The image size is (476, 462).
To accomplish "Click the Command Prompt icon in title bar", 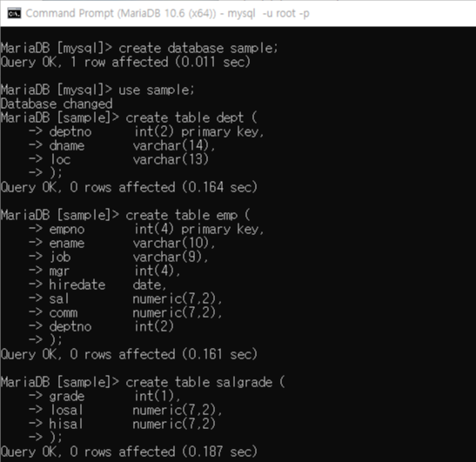I will click(x=14, y=14).
